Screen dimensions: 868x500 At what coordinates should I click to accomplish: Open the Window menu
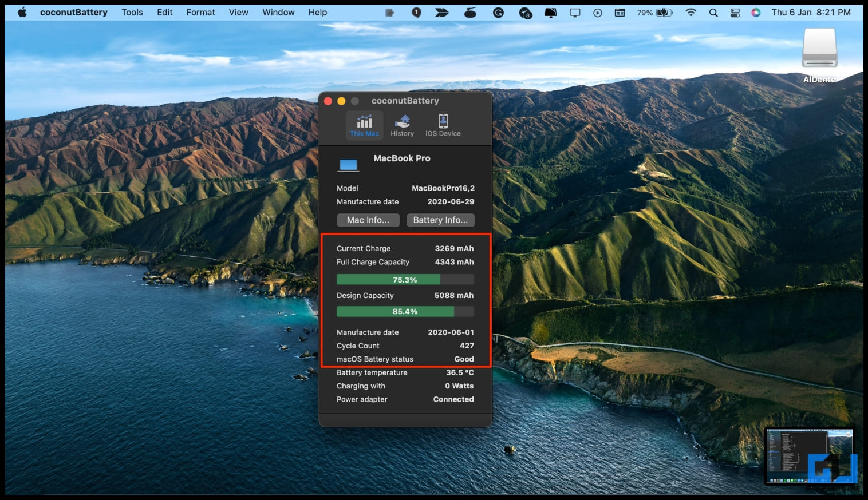click(x=278, y=12)
